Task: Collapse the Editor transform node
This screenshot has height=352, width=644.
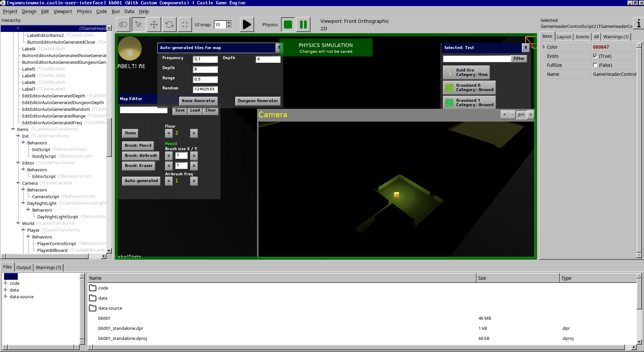Action: 18,163
